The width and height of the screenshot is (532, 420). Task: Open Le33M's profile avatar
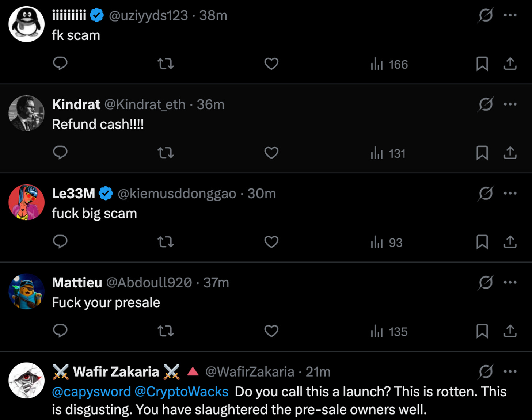click(x=26, y=202)
